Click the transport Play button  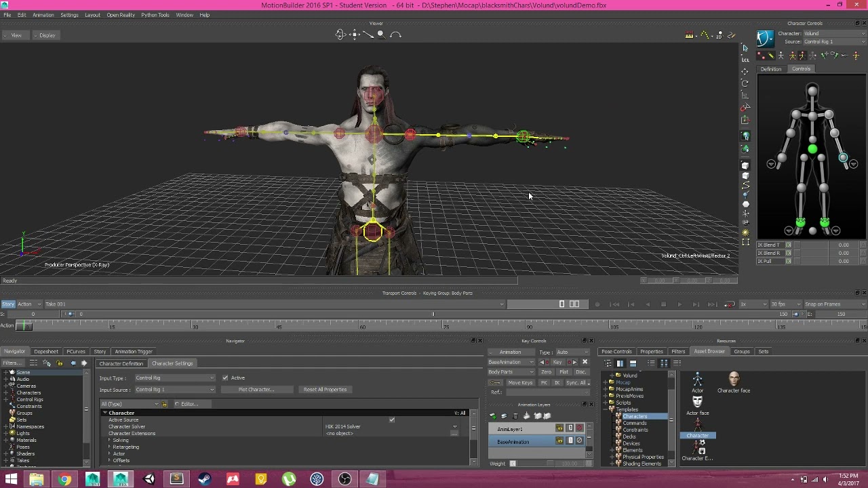click(x=679, y=304)
